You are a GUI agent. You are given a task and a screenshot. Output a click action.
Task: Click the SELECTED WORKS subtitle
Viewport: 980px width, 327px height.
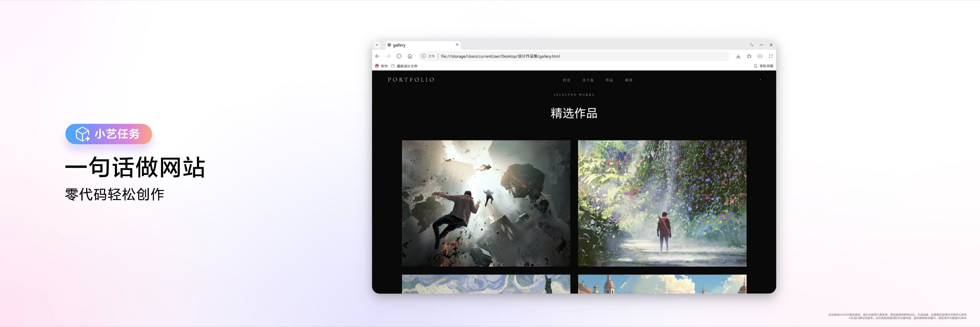574,95
